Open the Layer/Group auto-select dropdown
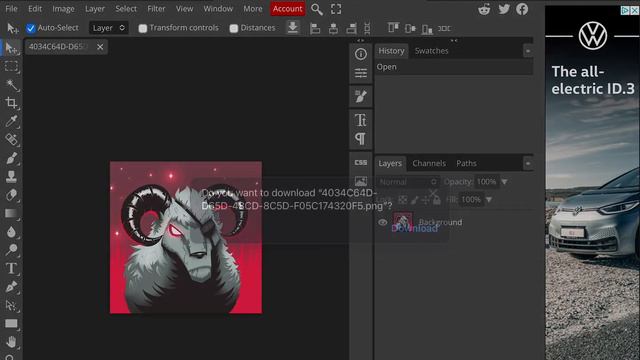The width and height of the screenshot is (640, 360). pyautogui.click(x=109, y=28)
